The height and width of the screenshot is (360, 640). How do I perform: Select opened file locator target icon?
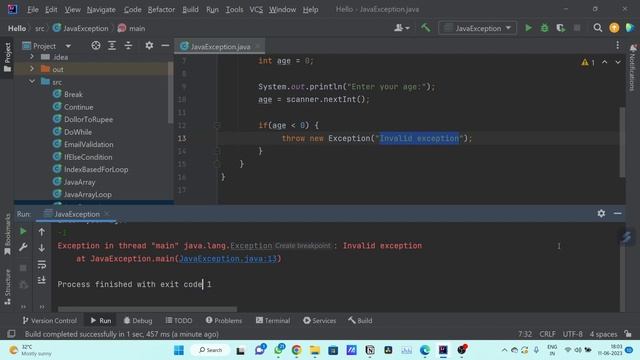(96, 46)
